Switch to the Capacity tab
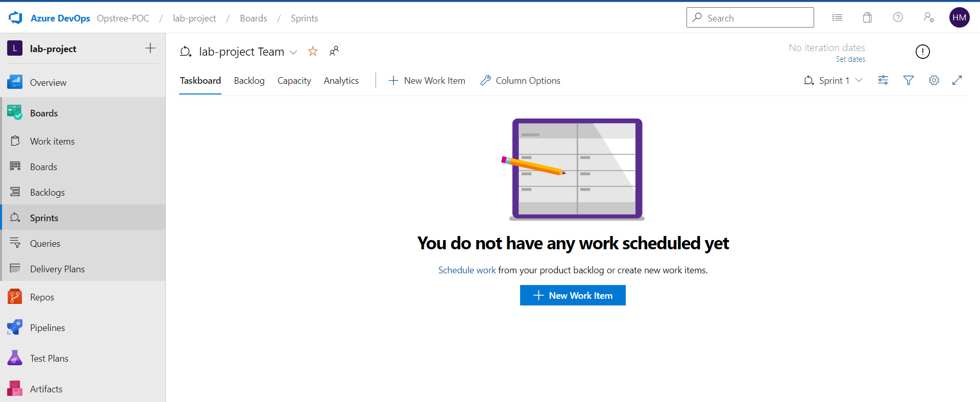980x402 pixels. pyautogui.click(x=294, y=81)
